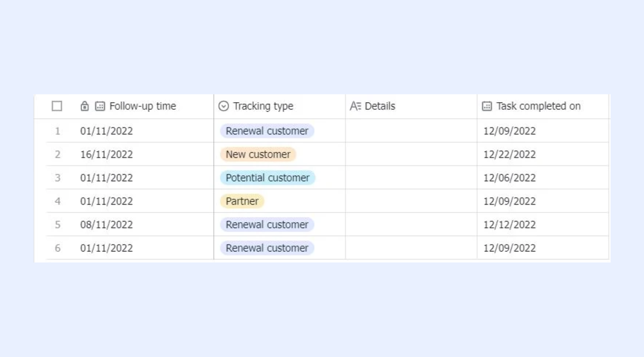This screenshot has height=357, width=644.
Task: Tick the select-all checkbox in header
Action: [57, 106]
